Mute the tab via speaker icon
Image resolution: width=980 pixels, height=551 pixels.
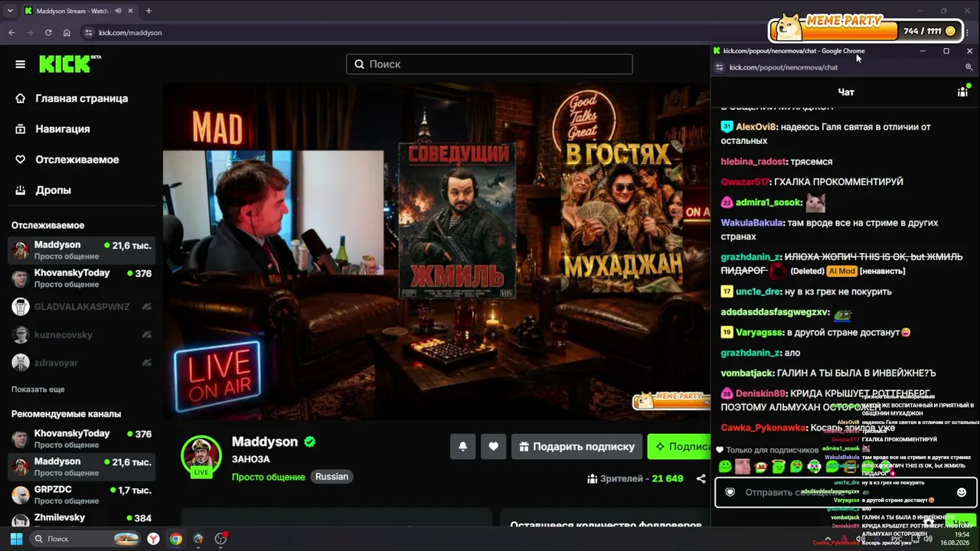click(x=118, y=11)
